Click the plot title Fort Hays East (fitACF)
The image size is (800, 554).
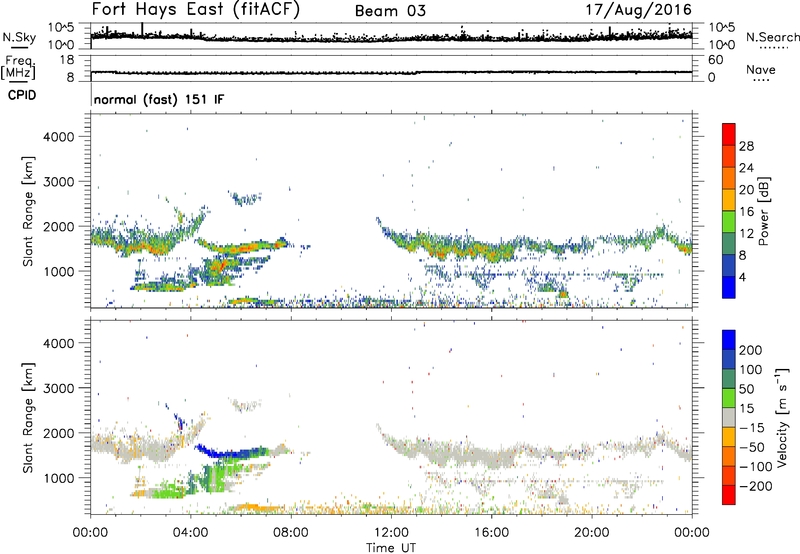coord(195,10)
